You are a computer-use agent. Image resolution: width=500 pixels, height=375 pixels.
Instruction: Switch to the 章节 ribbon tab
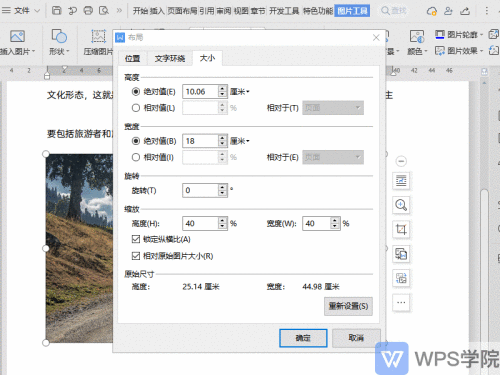coord(258,11)
